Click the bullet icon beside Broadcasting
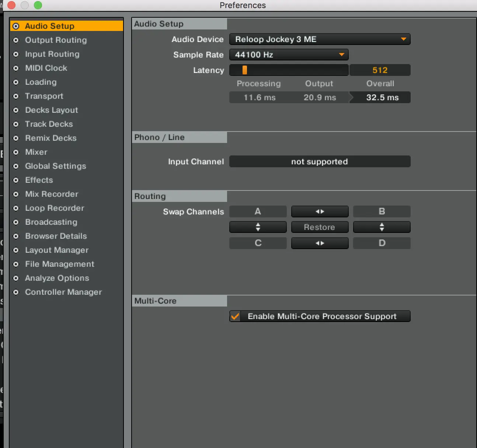The width and height of the screenshot is (477, 448). (16, 222)
